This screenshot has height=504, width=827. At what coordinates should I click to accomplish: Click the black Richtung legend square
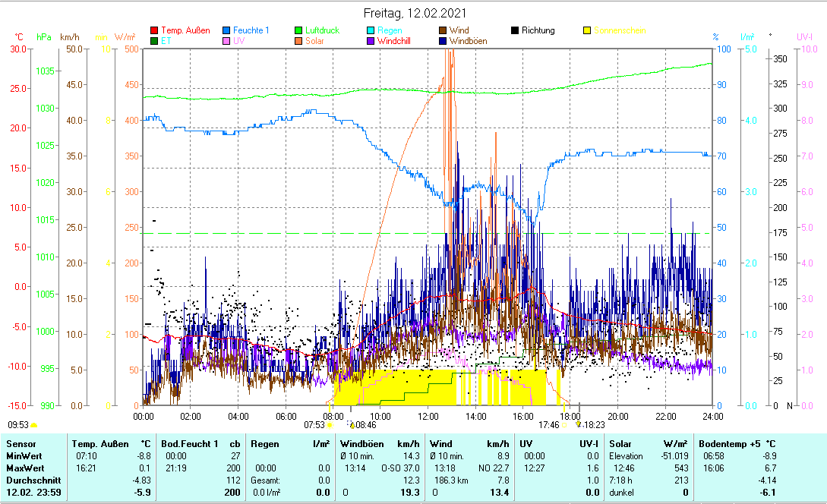pos(515,30)
